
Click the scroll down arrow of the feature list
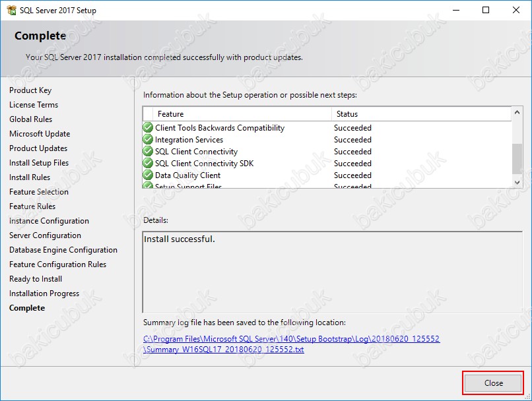[x=517, y=183]
